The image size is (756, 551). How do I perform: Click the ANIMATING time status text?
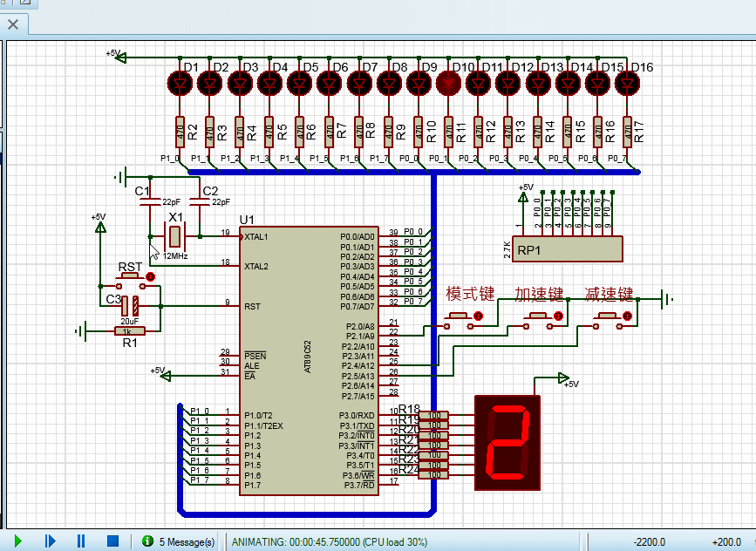pyautogui.click(x=330, y=541)
